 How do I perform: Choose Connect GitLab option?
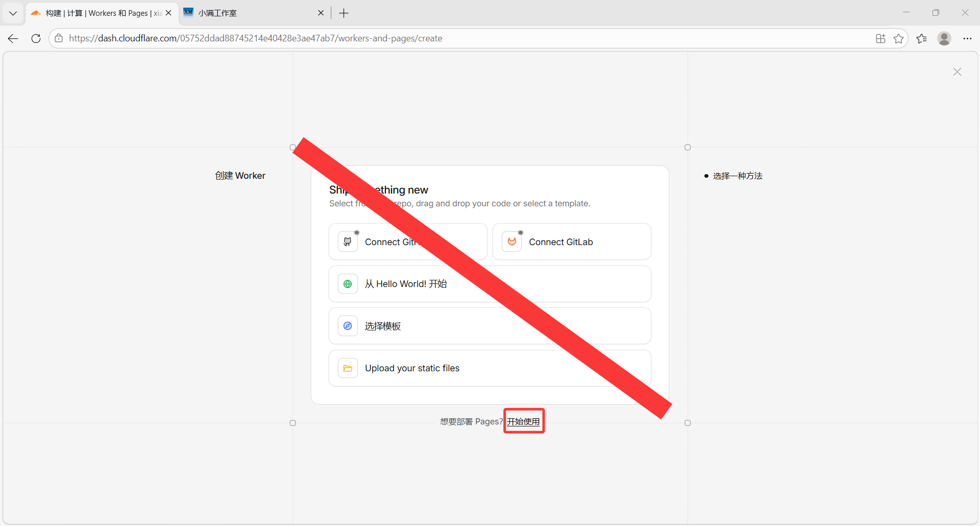pyautogui.click(x=572, y=242)
